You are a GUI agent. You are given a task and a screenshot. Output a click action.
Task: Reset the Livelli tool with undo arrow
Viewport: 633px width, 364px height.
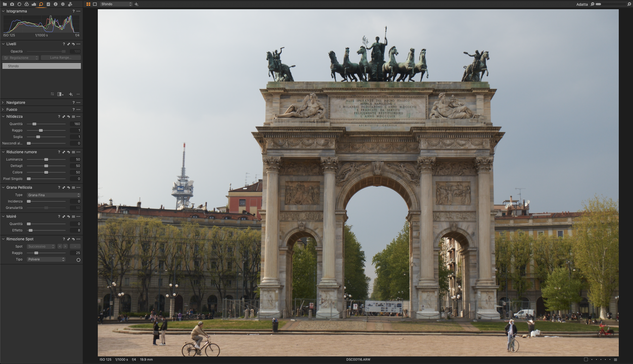point(73,44)
